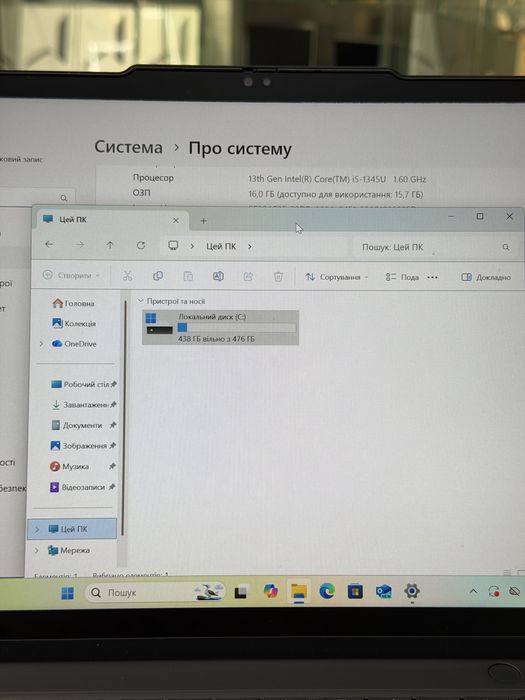Click the Rename toolbar icon
Viewport: 525px width, 700px height.
[218, 276]
